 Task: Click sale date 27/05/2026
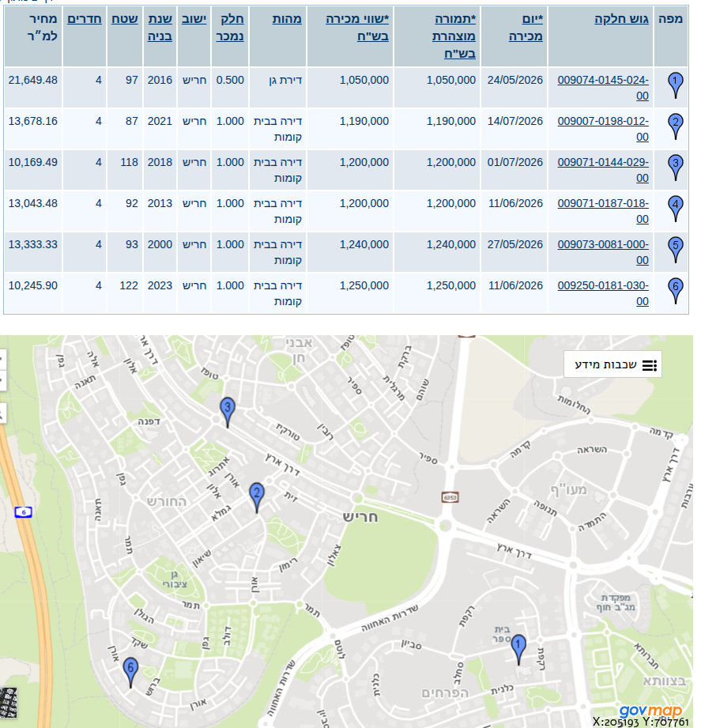pyautogui.click(x=514, y=244)
